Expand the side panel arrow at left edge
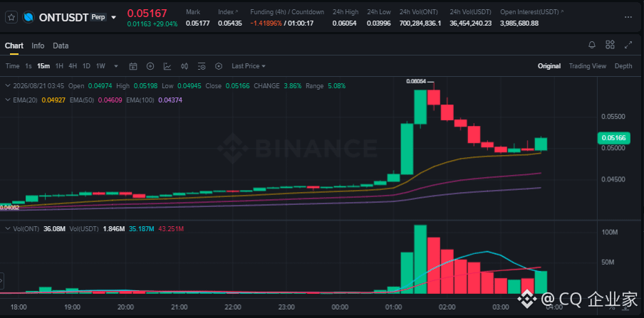The width and height of the screenshot is (644, 318). pos(1,282)
